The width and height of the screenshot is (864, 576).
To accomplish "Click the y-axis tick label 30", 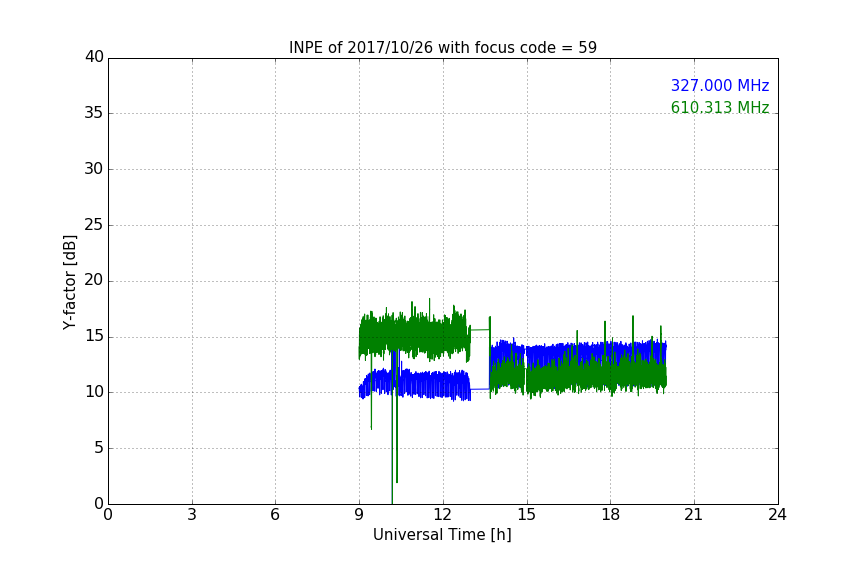I will 94,169.
